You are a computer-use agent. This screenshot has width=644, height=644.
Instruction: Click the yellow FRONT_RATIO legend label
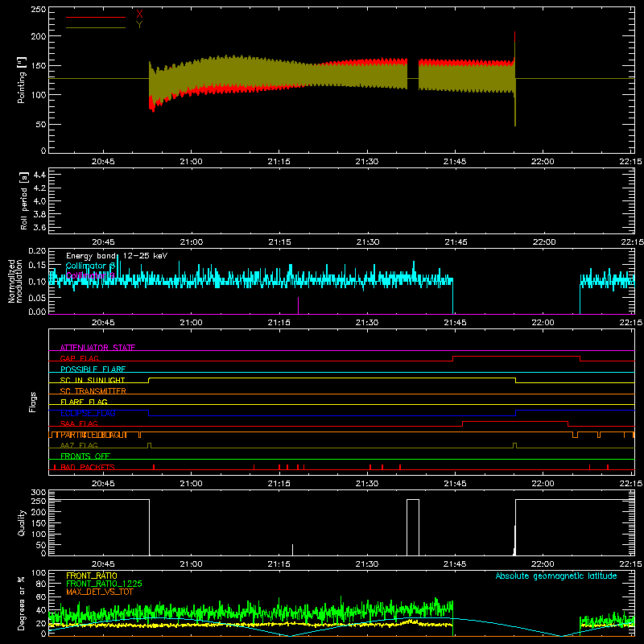[x=92, y=576]
